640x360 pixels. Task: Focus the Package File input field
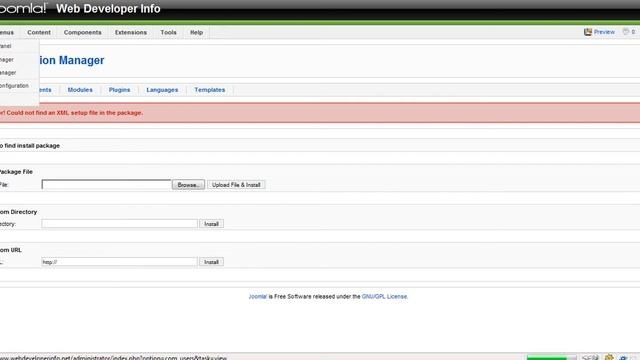point(106,185)
